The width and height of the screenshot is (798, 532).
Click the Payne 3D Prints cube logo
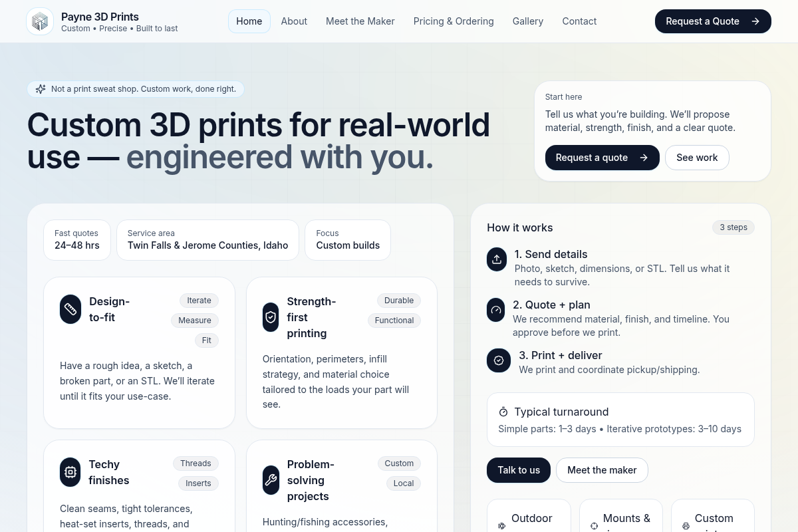40,21
